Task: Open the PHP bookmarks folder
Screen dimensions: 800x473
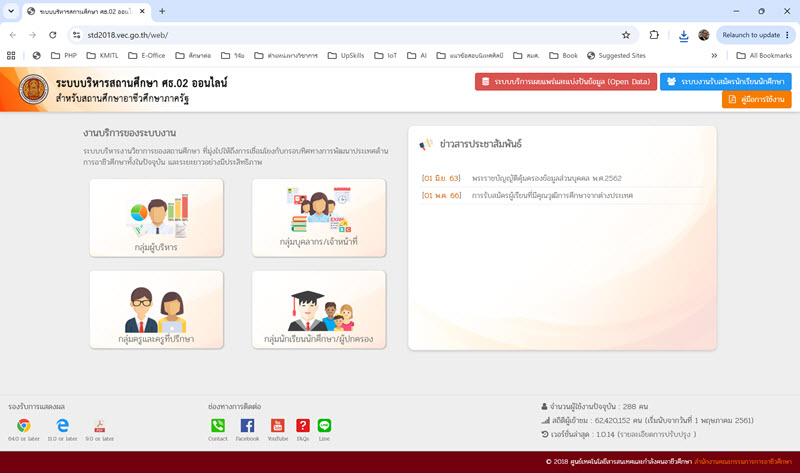Action: (64, 55)
